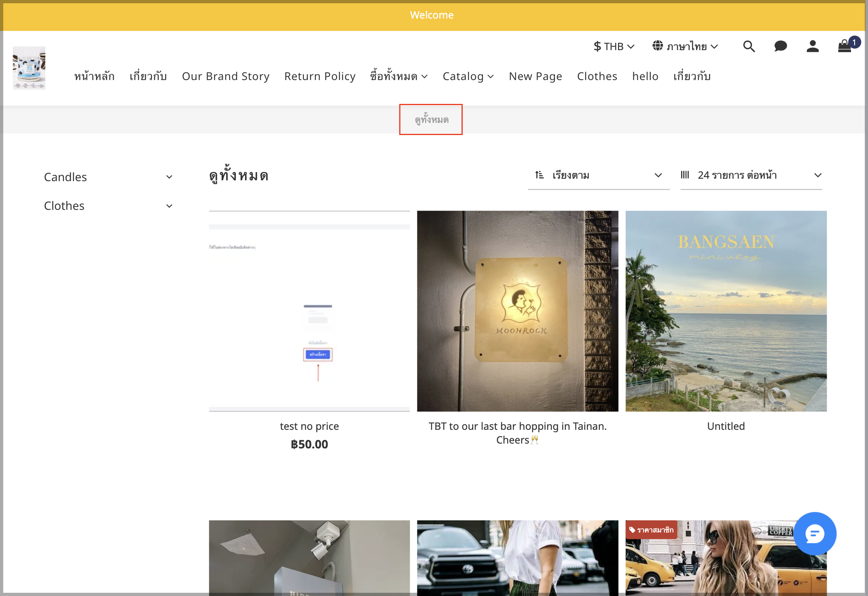Open the message bubble icon in header
868x596 pixels.
point(781,46)
